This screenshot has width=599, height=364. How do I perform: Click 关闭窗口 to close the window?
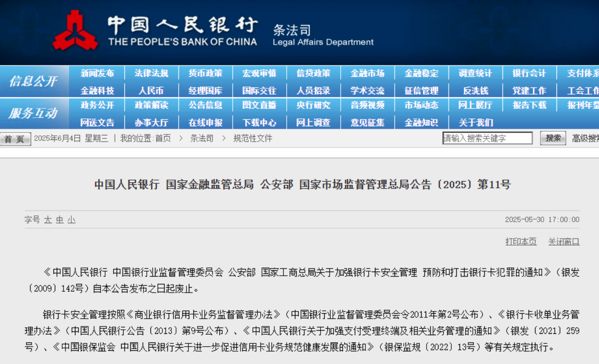coord(564,241)
